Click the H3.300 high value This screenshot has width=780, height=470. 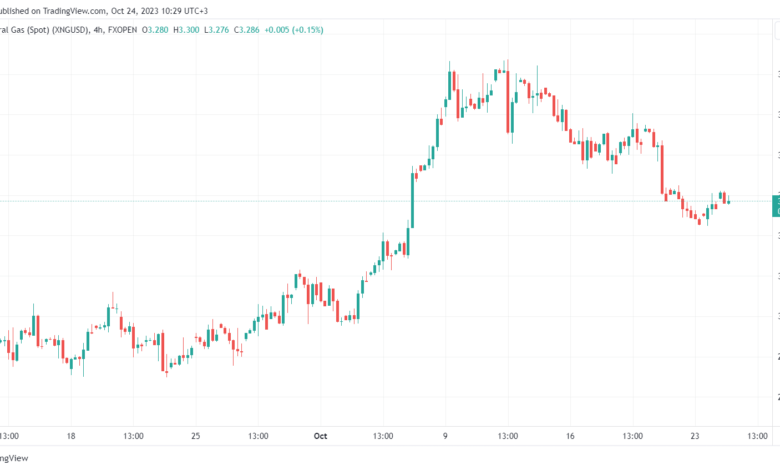pyautogui.click(x=186, y=30)
